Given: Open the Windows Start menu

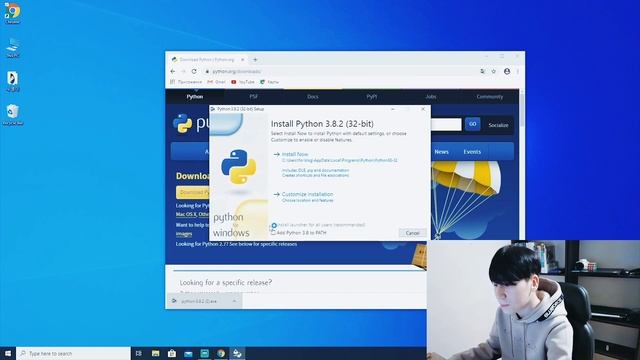Looking at the screenshot, I should (8, 353).
